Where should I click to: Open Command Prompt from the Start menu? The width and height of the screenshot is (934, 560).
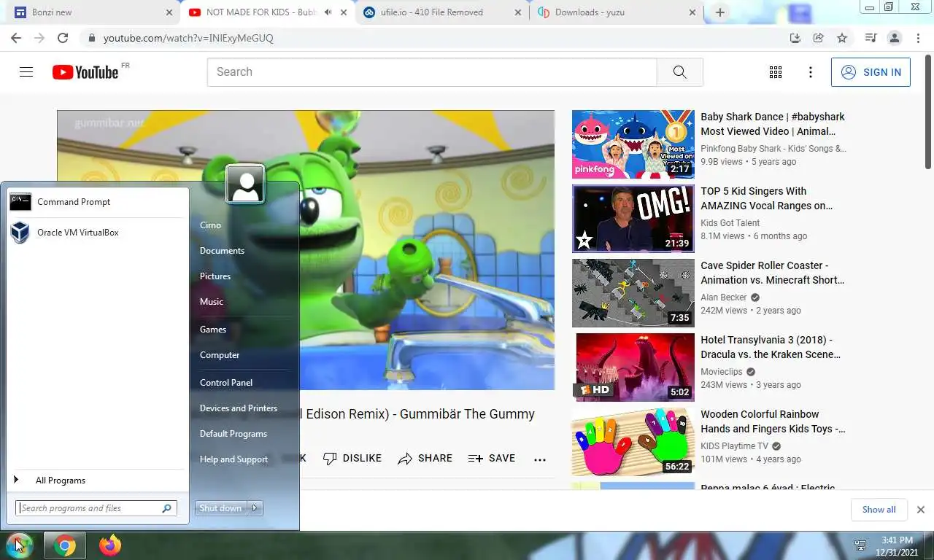pyautogui.click(x=95, y=202)
